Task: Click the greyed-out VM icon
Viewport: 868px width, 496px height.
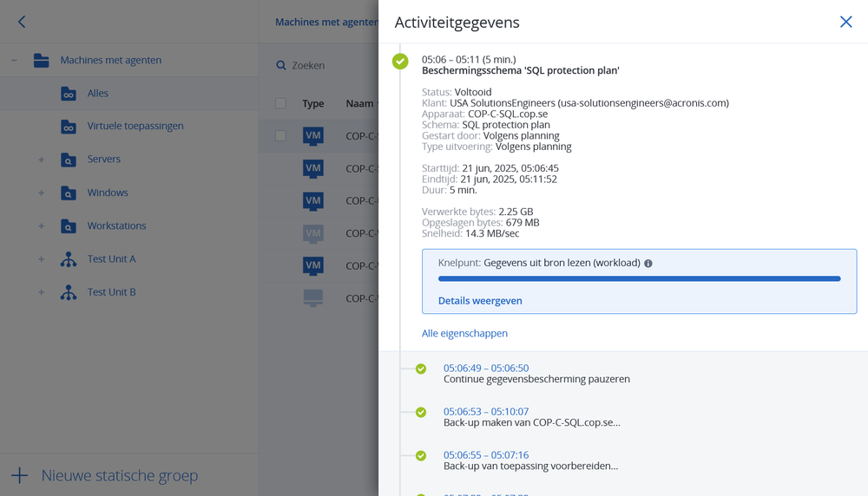Action: (x=313, y=233)
